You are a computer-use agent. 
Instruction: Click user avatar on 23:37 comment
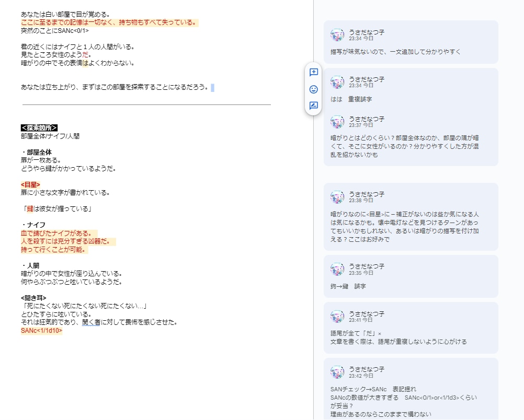(337, 122)
